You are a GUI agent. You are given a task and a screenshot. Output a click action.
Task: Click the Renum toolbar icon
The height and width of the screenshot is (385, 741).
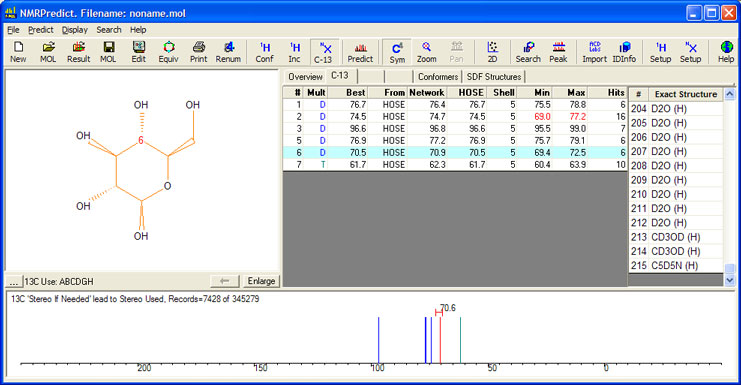pyautogui.click(x=228, y=52)
